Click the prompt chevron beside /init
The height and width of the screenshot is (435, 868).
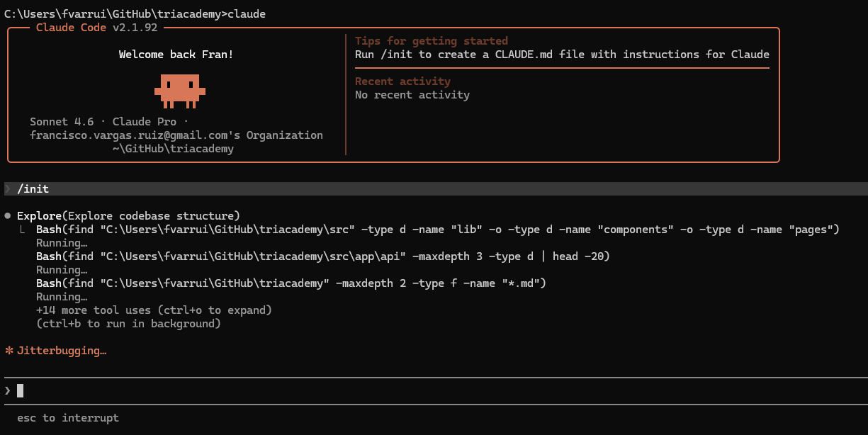[8, 189]
